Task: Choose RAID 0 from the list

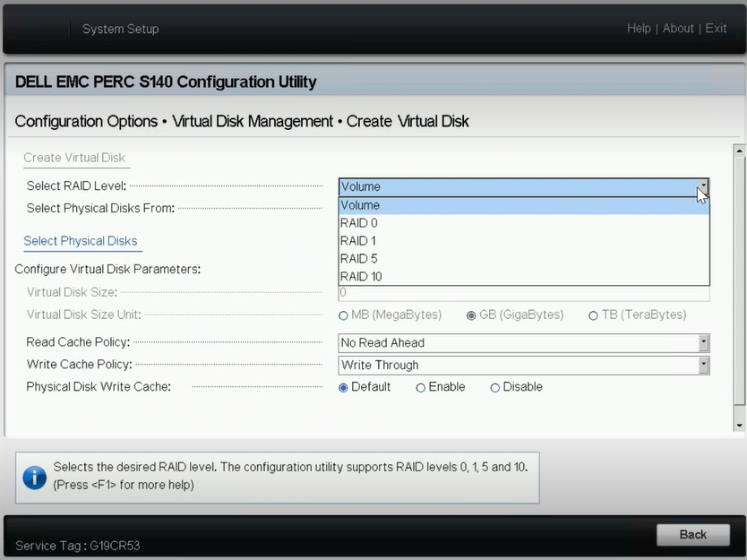Action: click(524, 223)
